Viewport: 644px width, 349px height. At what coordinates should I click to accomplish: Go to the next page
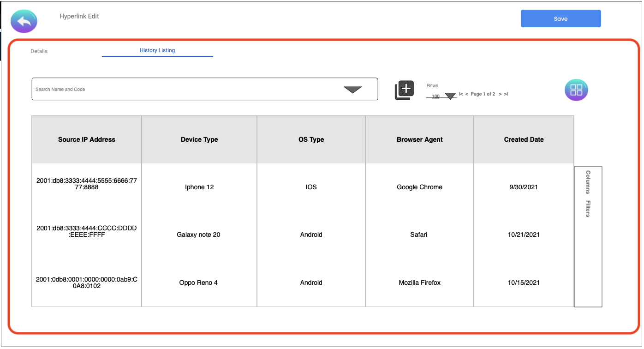point(500,94)
